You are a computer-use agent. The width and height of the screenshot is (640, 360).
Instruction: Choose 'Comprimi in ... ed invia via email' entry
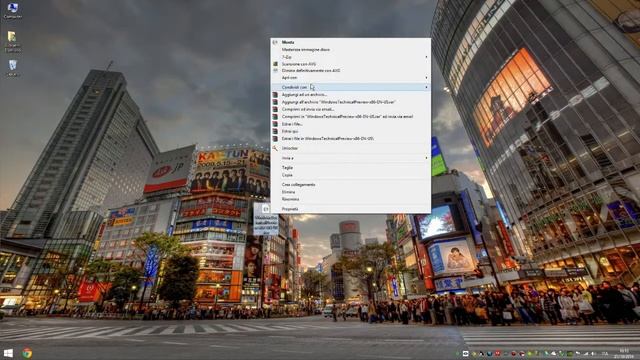(351, 117)
